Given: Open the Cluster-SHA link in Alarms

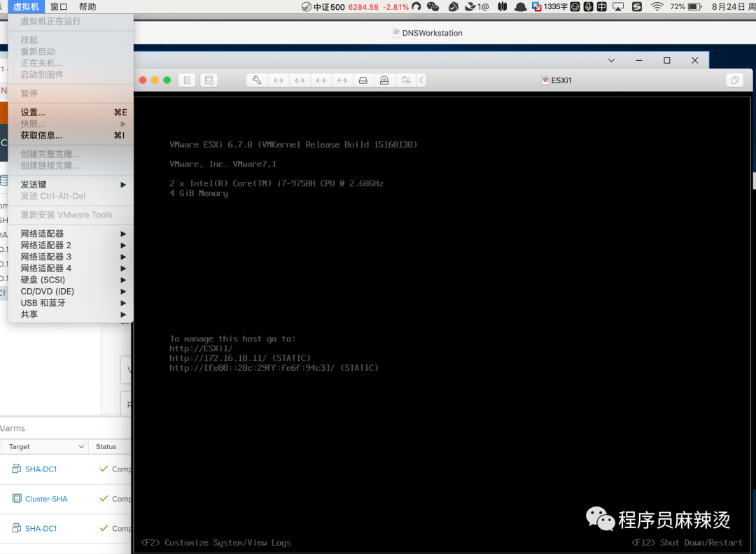Looking at the screenshot, I should tap(46, 499).
